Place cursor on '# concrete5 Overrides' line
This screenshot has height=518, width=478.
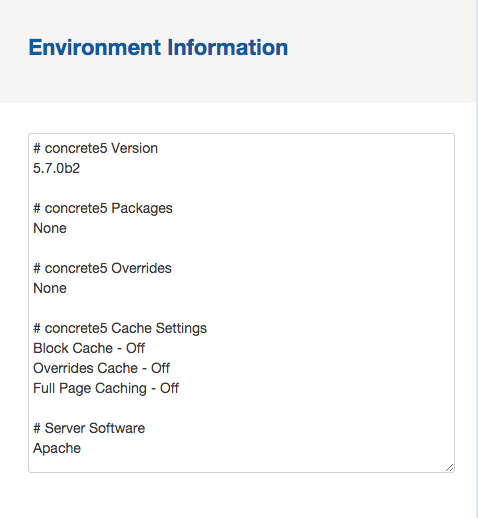(102, 268)
